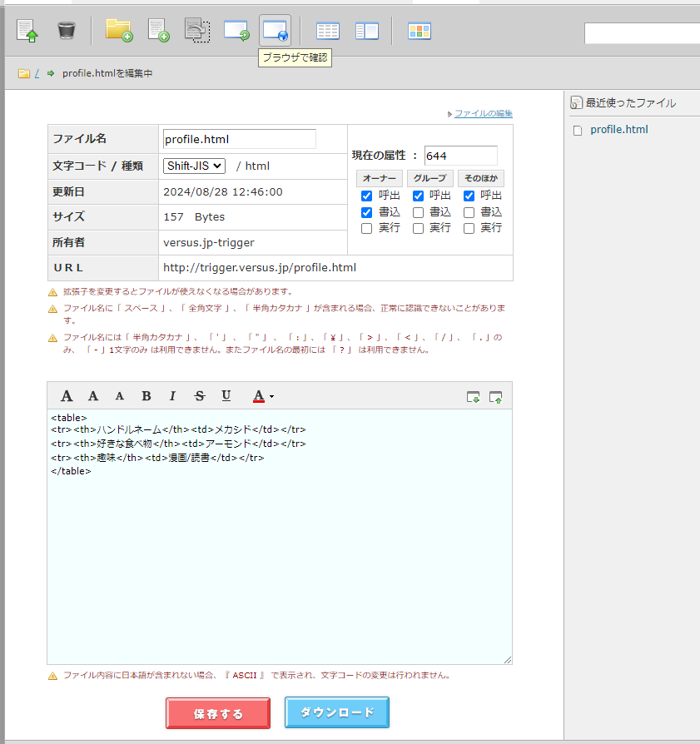The width and height of the screenshot is (700, 744).
Task: Click the trash can delete icon
Action: [67, 31]
